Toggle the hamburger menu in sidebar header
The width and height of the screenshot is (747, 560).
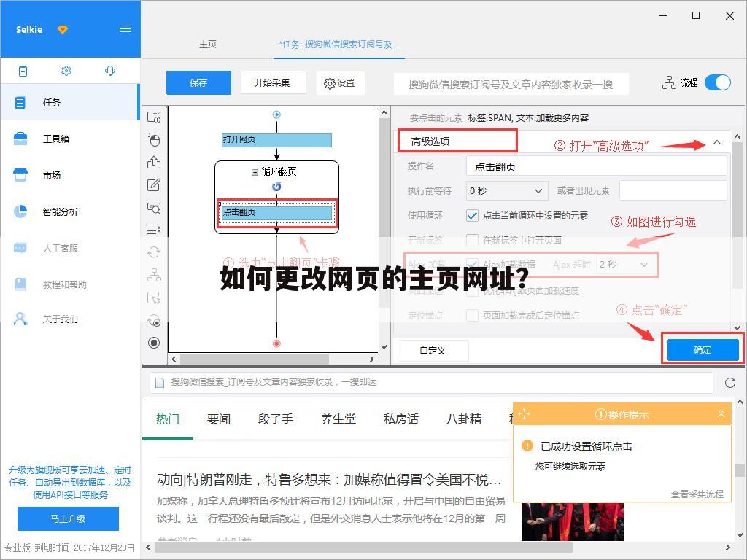tap(125, 29)
